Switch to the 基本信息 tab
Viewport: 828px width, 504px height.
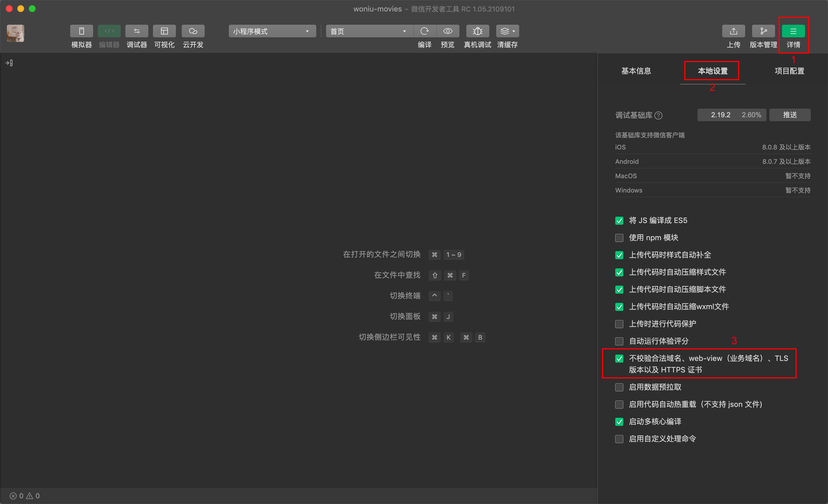[636, 71]
